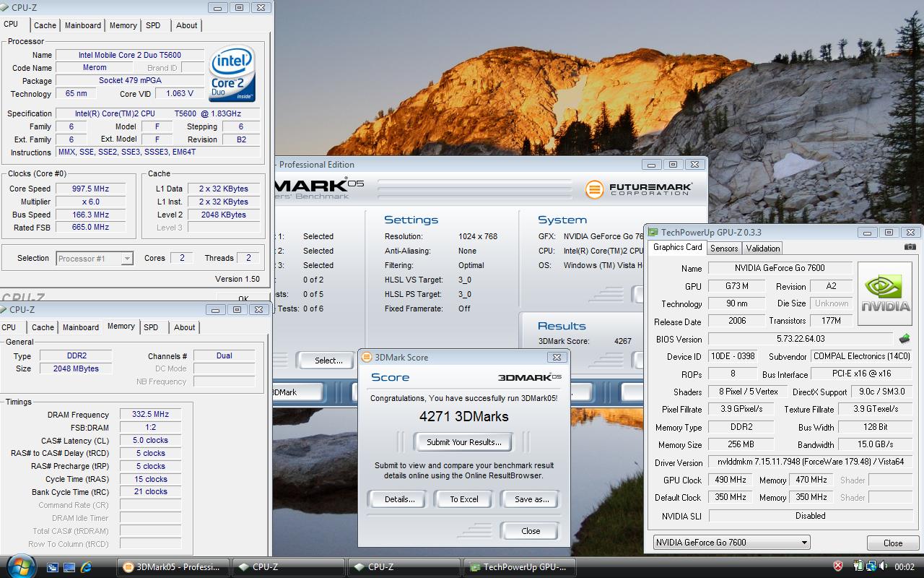Close the 3DMark Score dialog via Close

pyautogui.click(x=531, y=531)
